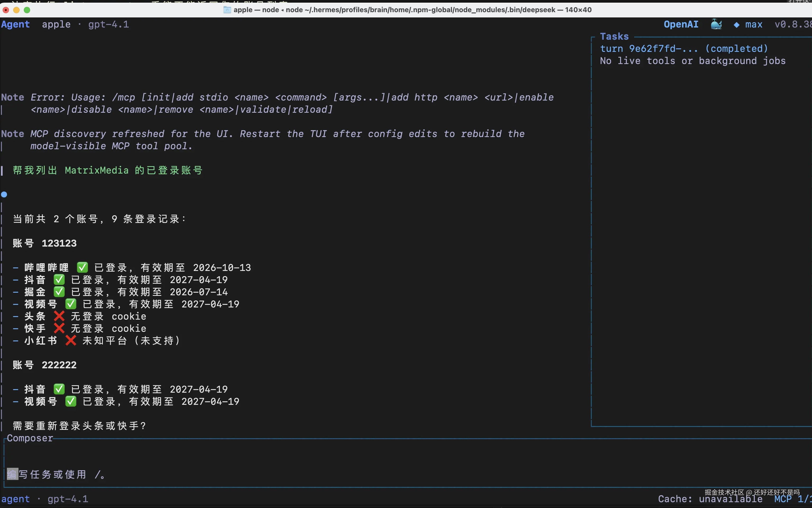Select the turn 9e62f7fd completed entry

point(684,49)
